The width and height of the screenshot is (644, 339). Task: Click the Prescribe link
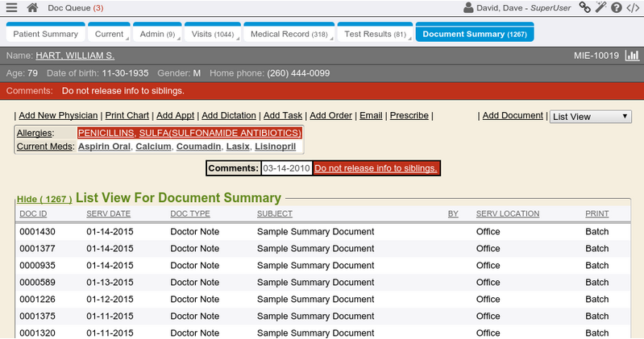409,116
